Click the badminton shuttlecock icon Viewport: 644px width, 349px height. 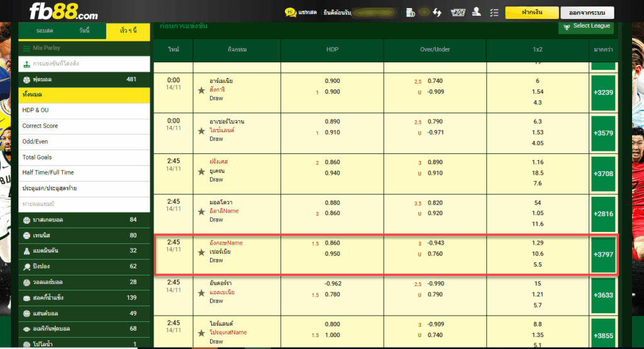coord(26,252)
